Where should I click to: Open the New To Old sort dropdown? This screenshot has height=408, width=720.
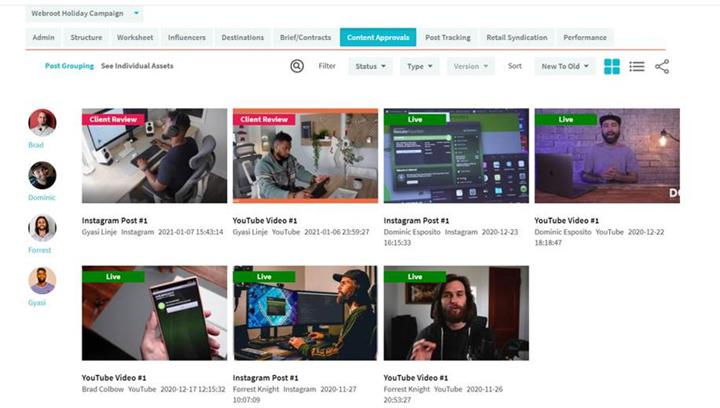[565, 66]
